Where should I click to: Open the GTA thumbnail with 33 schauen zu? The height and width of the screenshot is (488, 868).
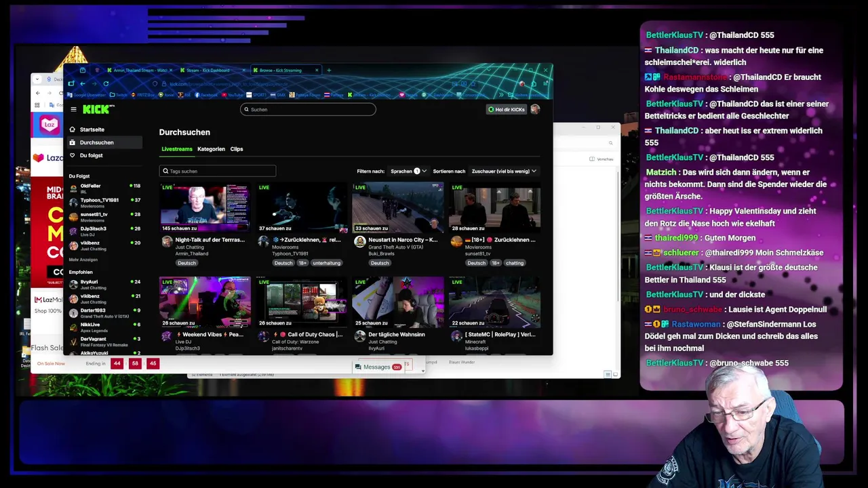pyautogui.click(x=397, y=207)
